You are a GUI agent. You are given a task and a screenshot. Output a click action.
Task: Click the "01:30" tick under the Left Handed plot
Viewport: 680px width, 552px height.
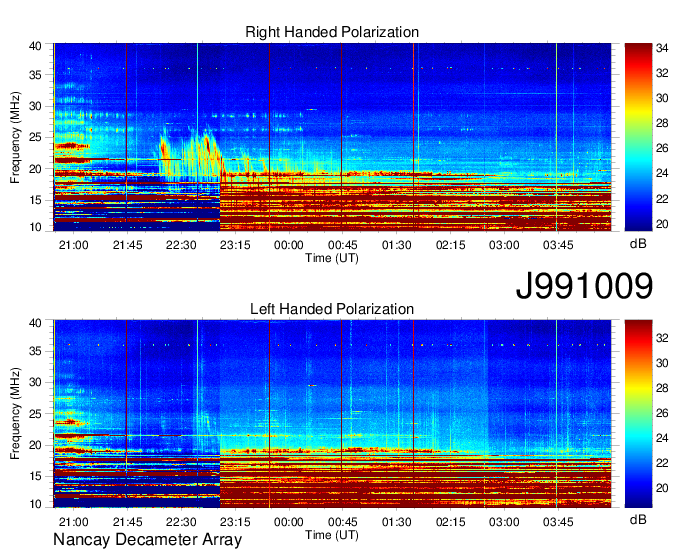click(x=396, y=522)
